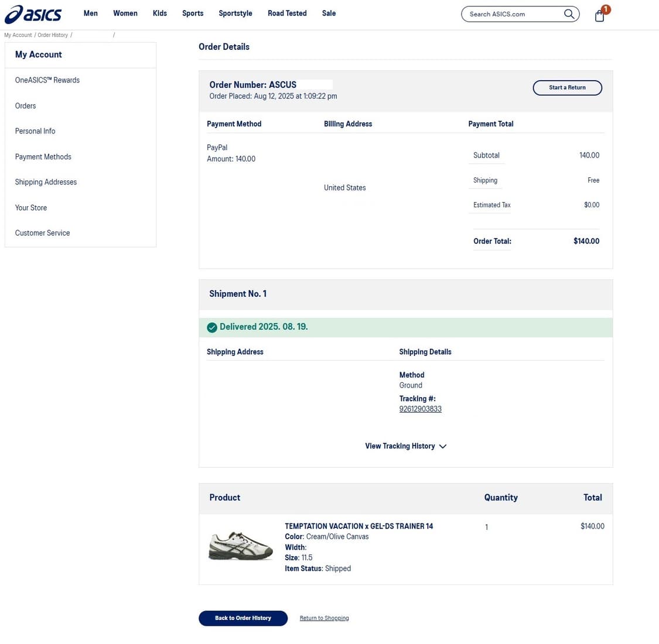Open the Men menu

pos(90,13)
